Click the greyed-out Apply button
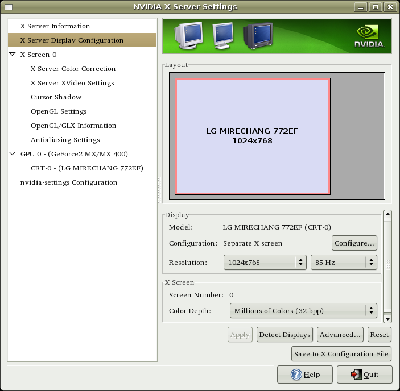The height and width of the screenshot is (391, 400). pos(240,335)
